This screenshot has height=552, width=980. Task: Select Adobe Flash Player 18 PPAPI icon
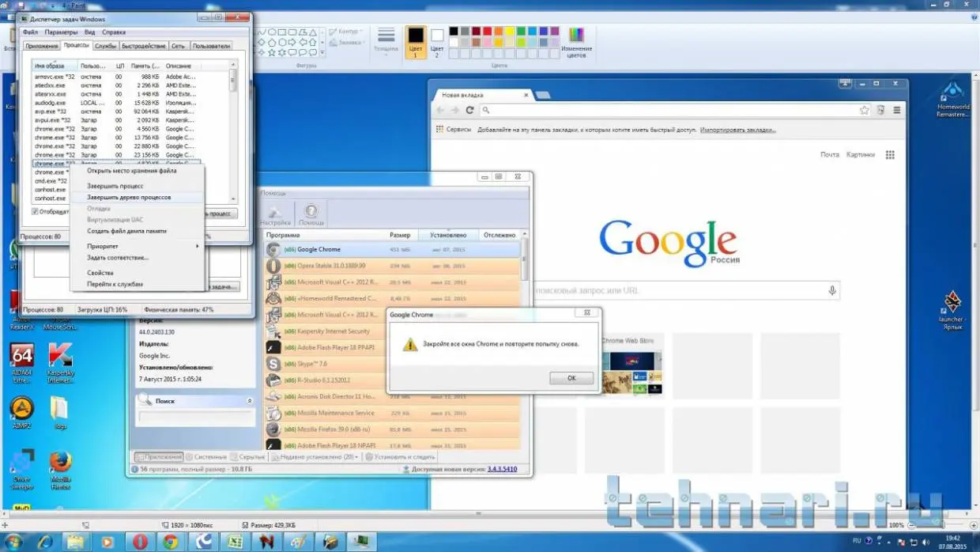point(273,347)
